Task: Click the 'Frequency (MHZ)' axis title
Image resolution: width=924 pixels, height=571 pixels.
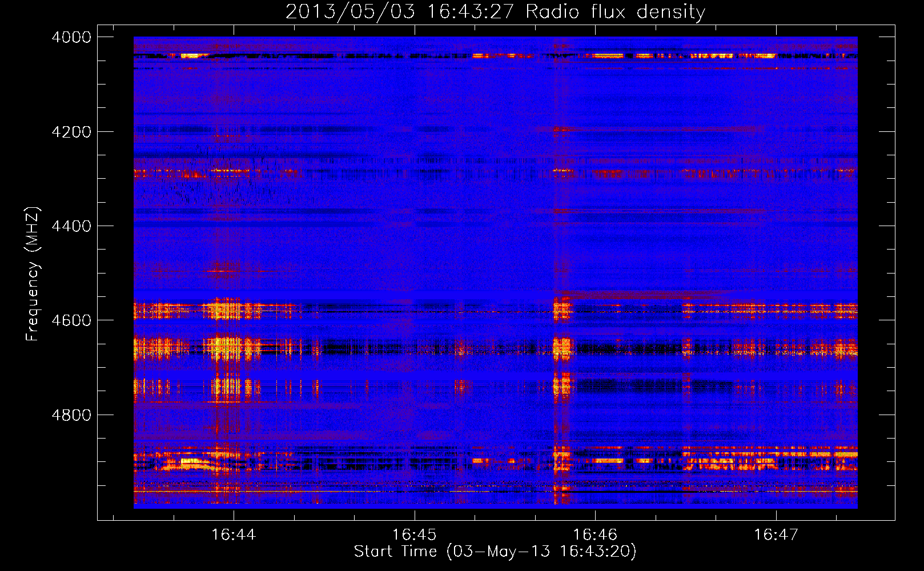Action: tap(33, 274)
